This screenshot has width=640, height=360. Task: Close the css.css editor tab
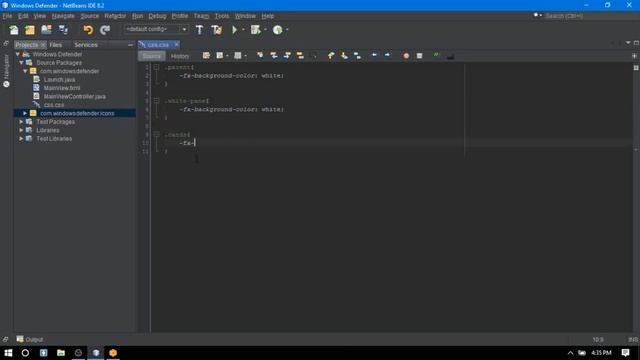coord(176,44)
